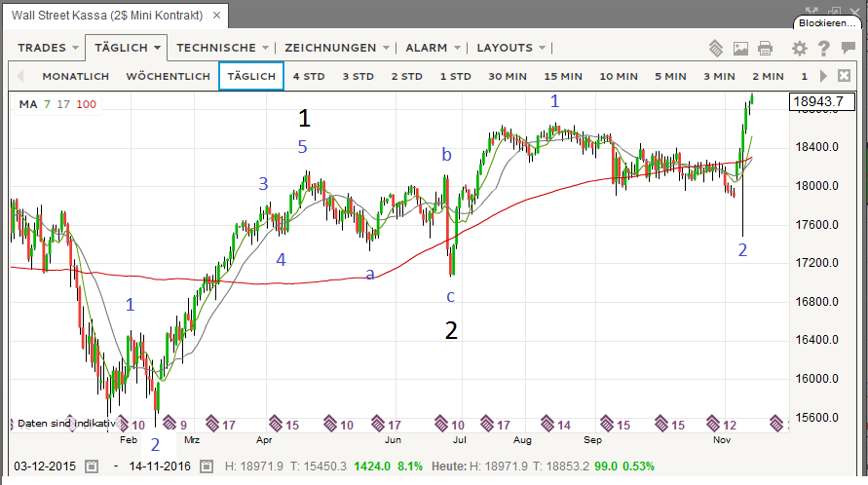Close the Wall Street Kassa tab

(x=216, y=17)
